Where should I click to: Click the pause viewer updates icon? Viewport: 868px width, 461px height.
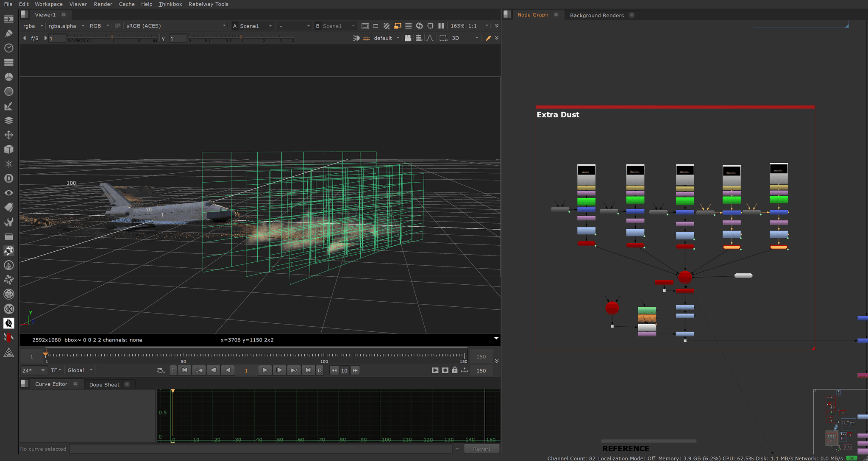(441, 26)
